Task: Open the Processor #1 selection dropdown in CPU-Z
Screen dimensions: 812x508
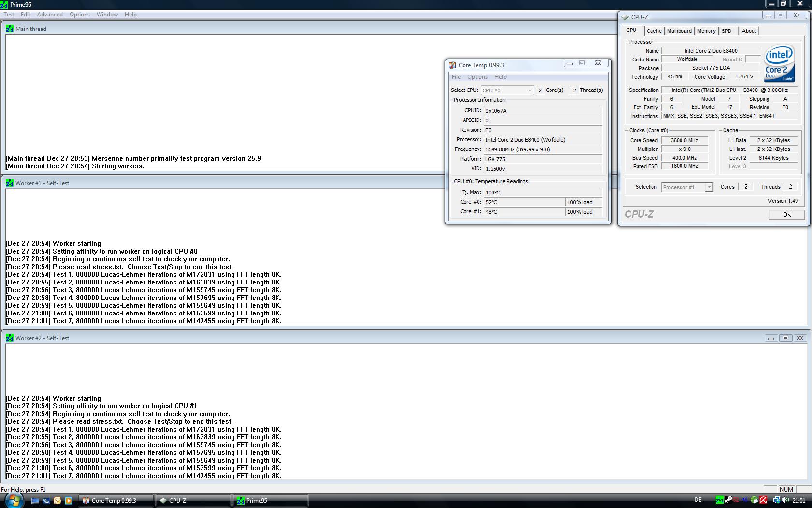Action: tap(687, 187)
